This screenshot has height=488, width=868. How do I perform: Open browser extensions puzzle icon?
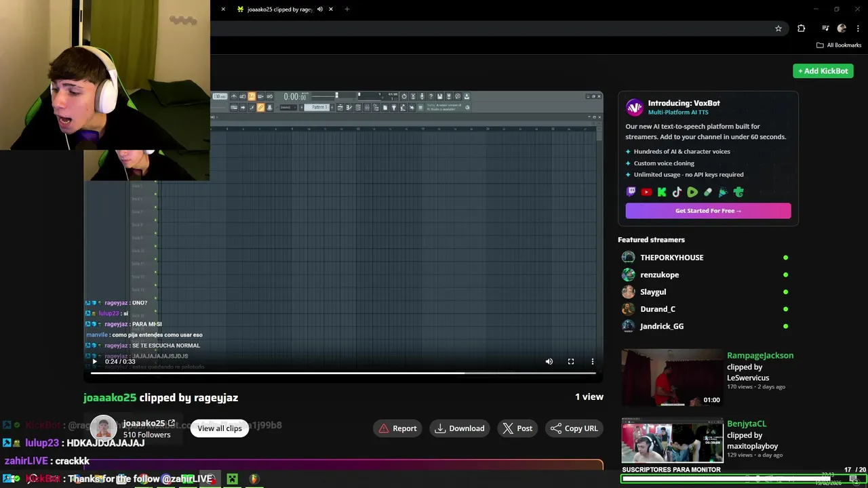tap(802, 28)
